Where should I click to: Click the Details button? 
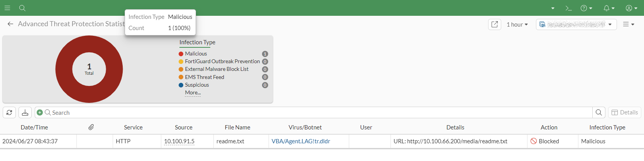click(625, 112)
